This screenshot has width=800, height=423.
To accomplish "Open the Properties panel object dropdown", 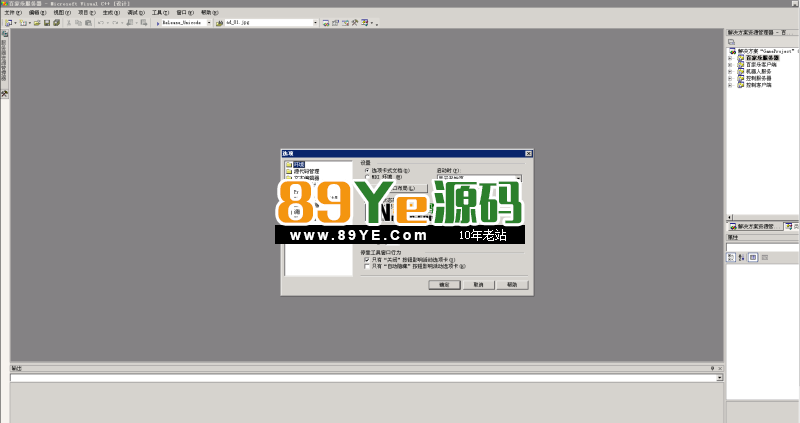I will coord(763,247).
